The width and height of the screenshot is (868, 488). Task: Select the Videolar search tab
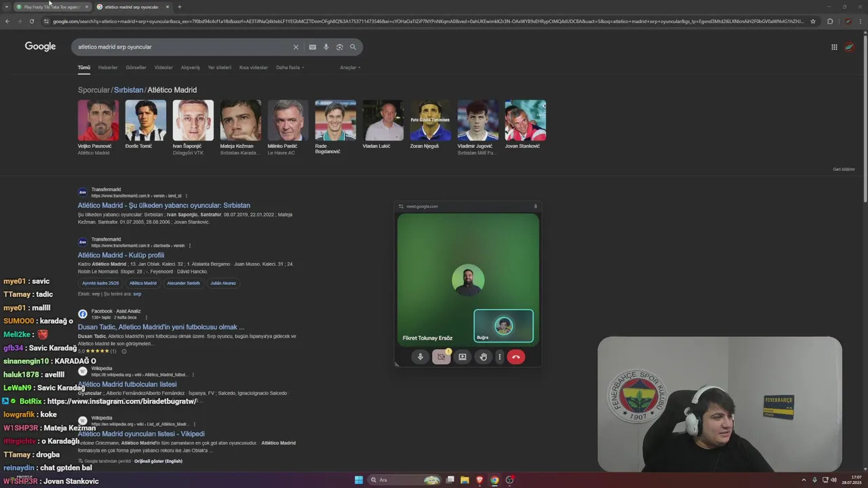click(x=163, y=67)
